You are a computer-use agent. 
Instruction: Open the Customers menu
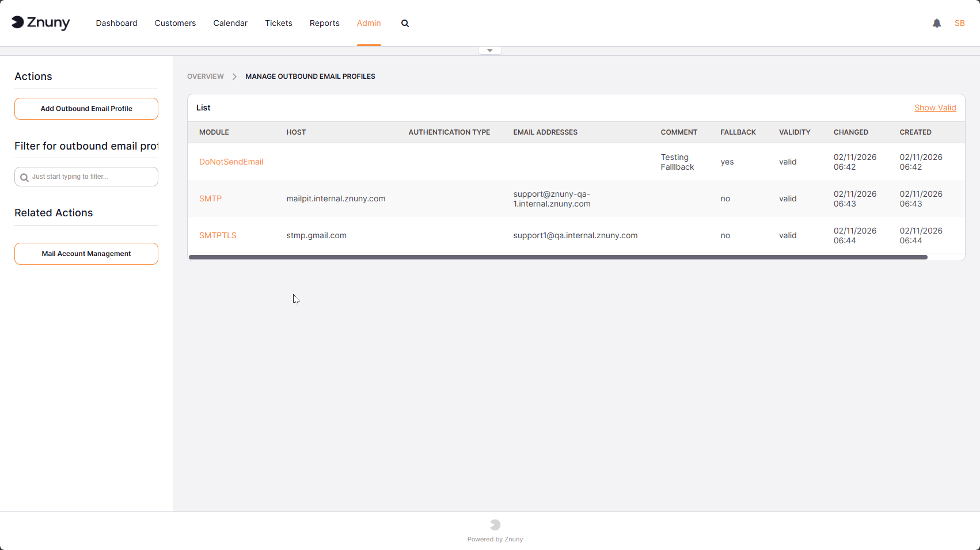(x=175, y=24)
